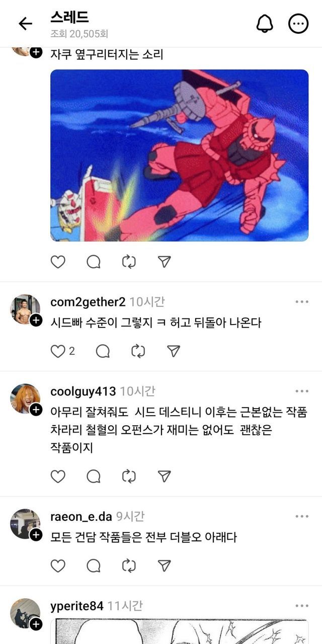The width and height of the screenshot is (322, 644).
Task: Like raeon_e.da's comment
Action: [58, 566]
